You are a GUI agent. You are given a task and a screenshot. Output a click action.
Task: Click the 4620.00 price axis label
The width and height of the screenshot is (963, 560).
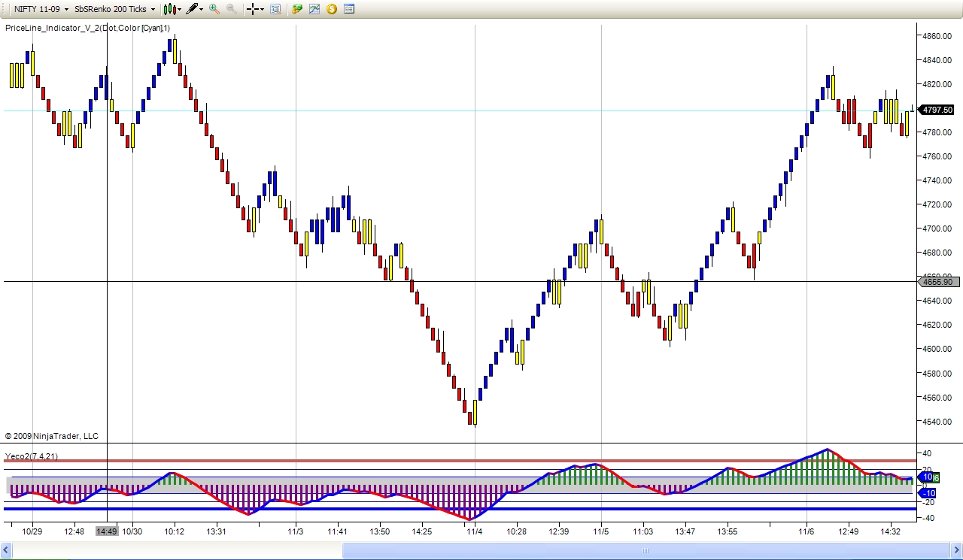pyautogui.click(x=937, y=325)
